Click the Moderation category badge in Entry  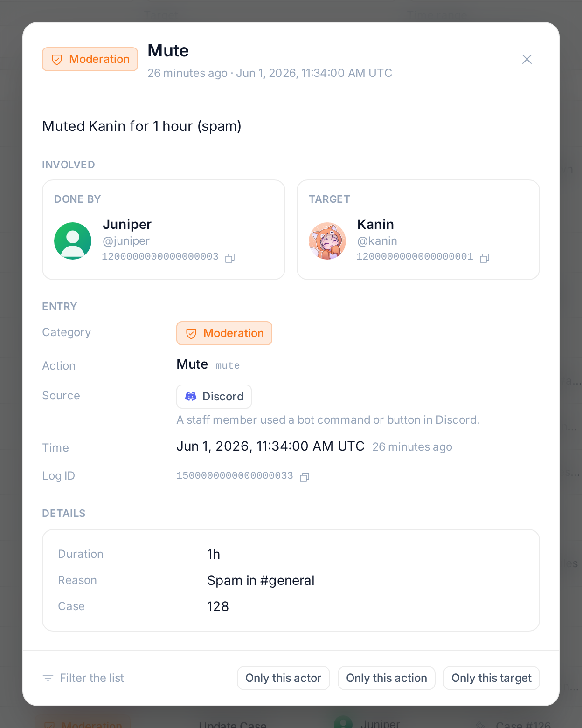[x=224, y=333]
